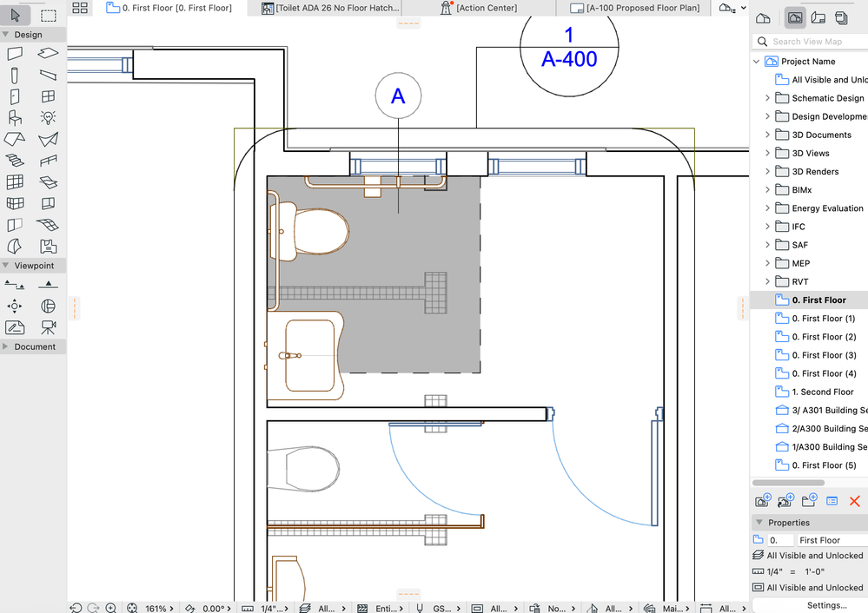Click the Undo icon in bottom bar

pyautogui.click(x=76, y=608)
